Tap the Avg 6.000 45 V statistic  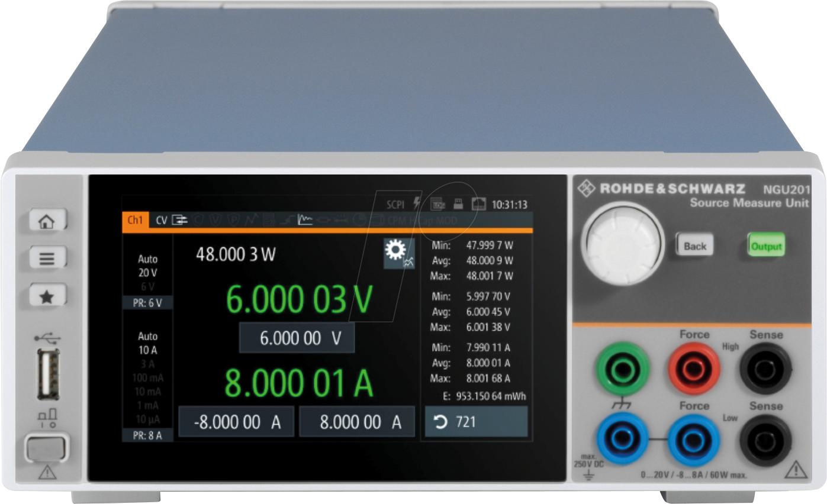(x=471, y=312)
